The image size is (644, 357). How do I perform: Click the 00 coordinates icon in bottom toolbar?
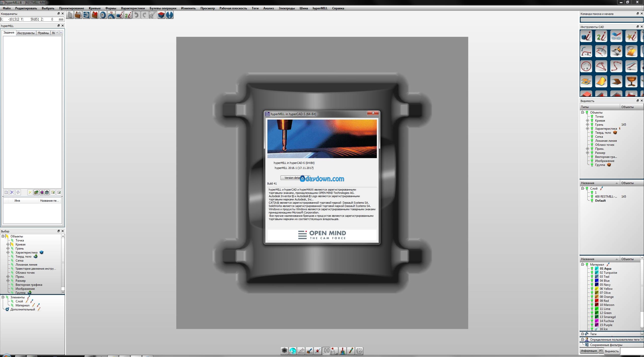point(326,351)
